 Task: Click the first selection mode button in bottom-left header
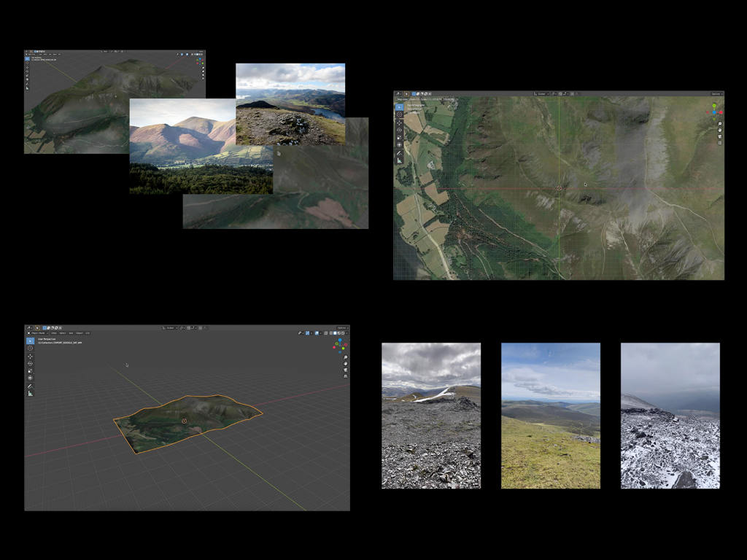pyautogui.click(x=44, y=327)
